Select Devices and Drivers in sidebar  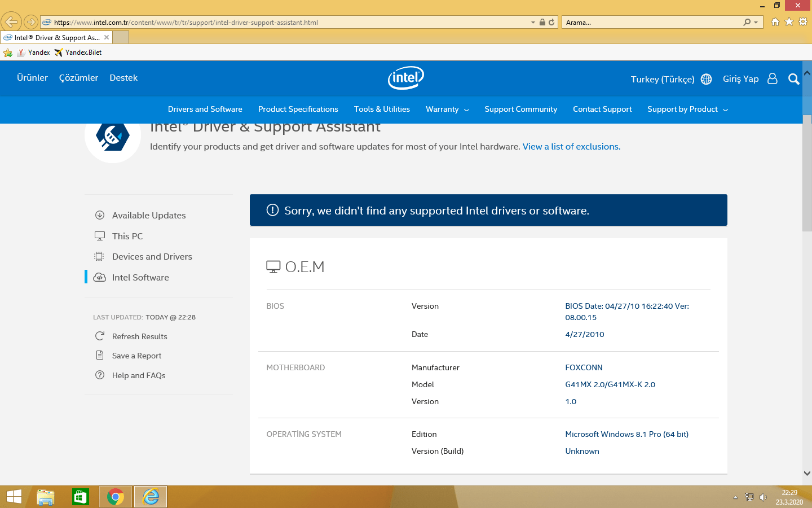click(x=152, y=256)
